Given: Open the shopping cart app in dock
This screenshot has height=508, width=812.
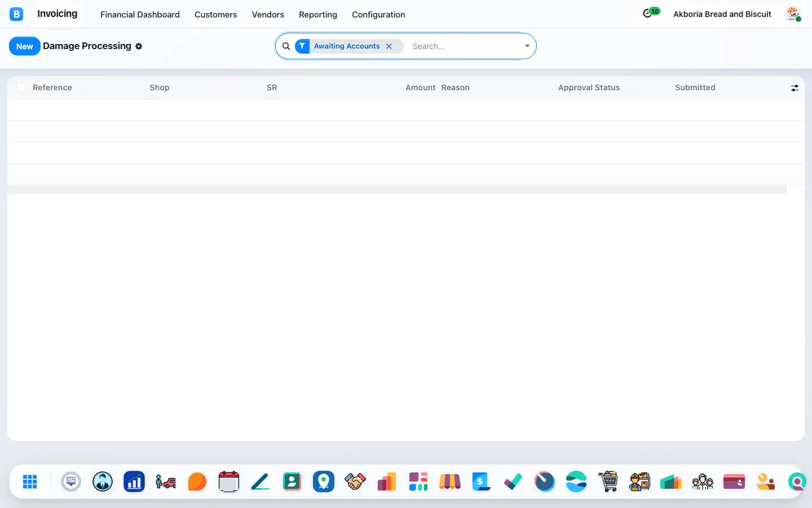Looking at the screenshot, I should point(608,481).
